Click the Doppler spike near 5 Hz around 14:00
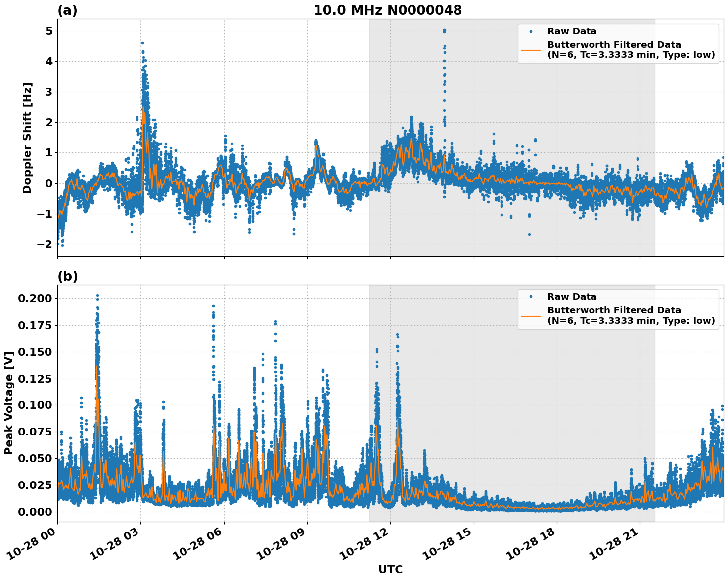The width and height of the screenshot is (728, 580). tap(445, 31)
